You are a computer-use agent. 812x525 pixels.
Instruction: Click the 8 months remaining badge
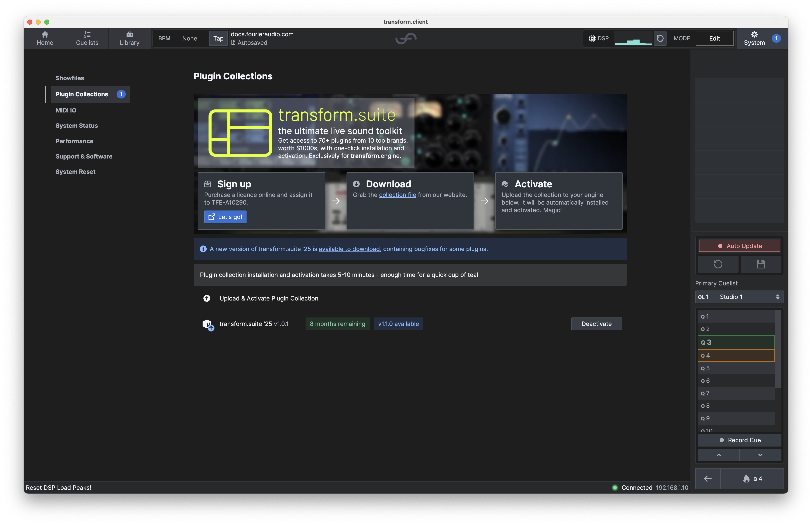[x=337, y=324]
